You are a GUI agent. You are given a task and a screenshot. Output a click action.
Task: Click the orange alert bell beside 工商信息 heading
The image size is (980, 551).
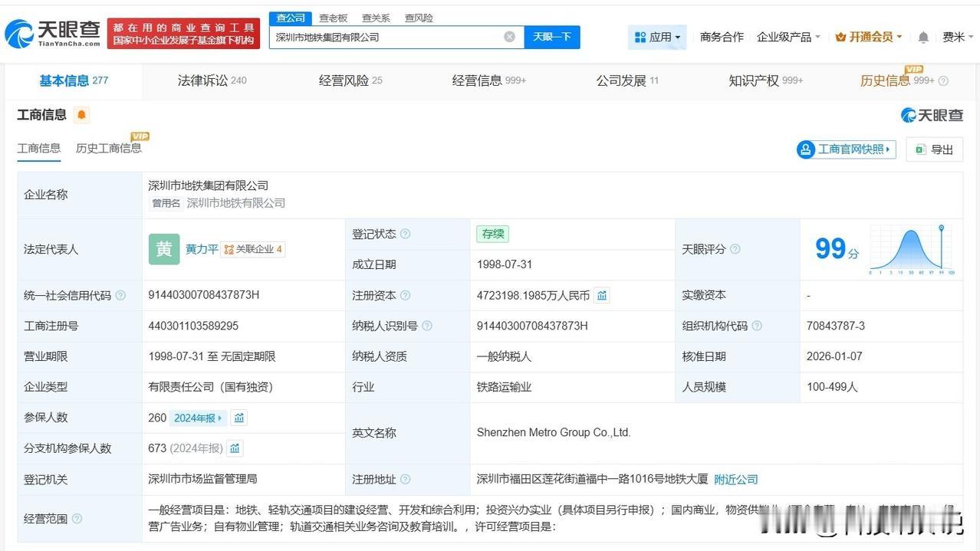point(82,115)
